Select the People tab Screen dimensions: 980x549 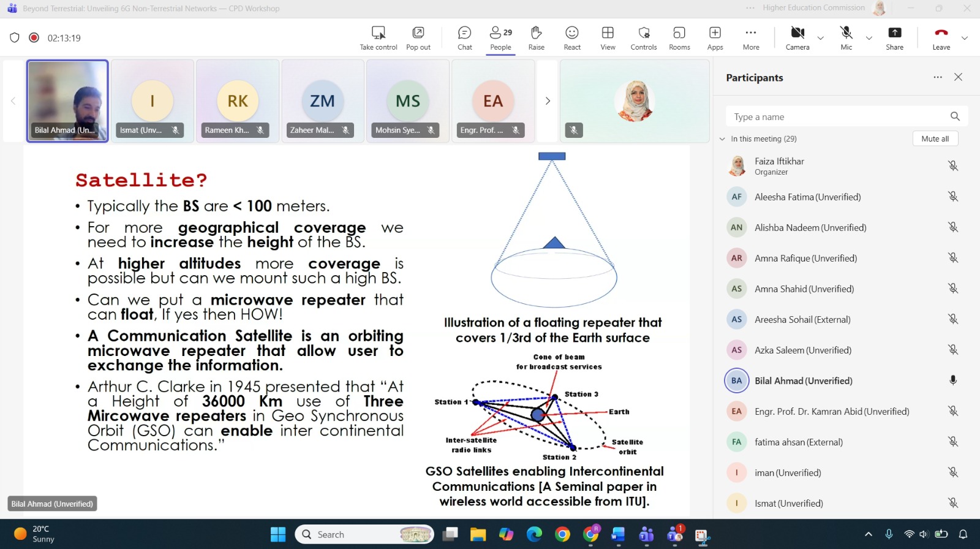[500, 38]
